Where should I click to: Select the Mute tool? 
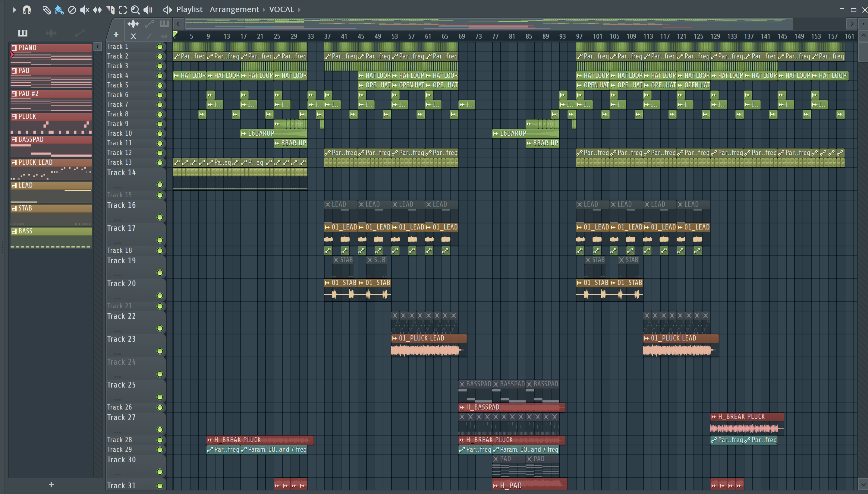[x=84, y=10]
